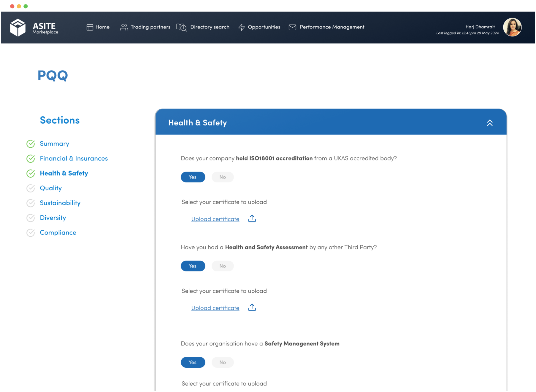Click the green checkmark beside Summary
This screenshot has width=536, height=392.
point(31,144)
